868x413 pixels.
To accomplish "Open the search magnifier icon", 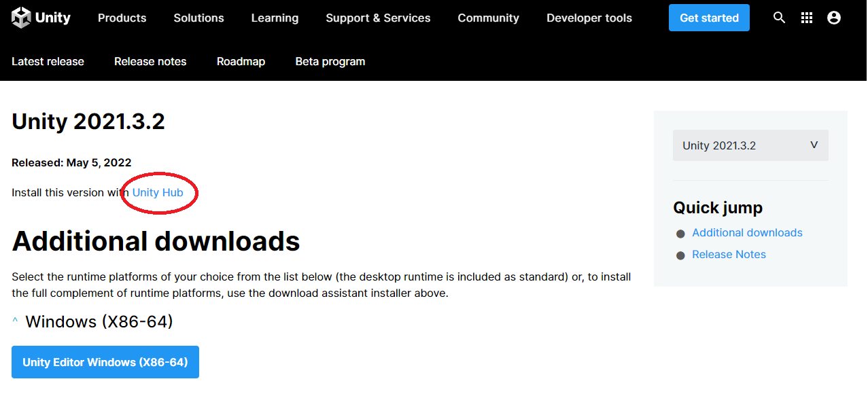I will (780, 18).
